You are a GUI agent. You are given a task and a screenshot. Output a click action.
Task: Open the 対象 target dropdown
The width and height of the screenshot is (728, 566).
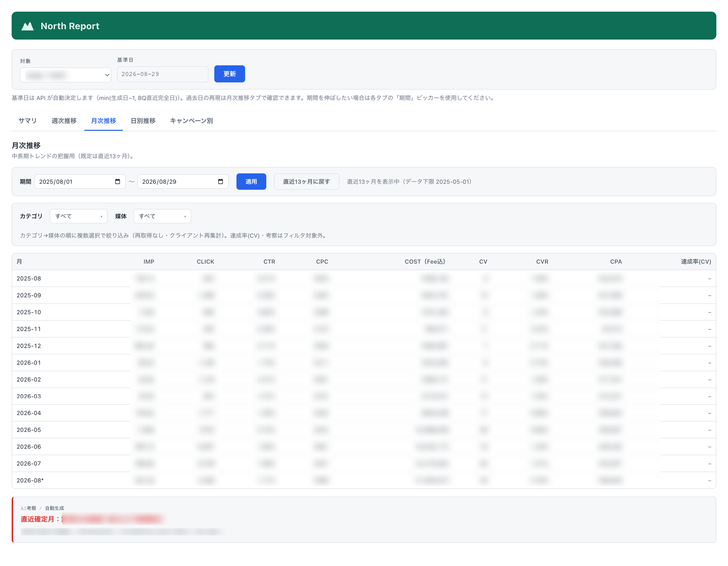(x=66, y=75)
